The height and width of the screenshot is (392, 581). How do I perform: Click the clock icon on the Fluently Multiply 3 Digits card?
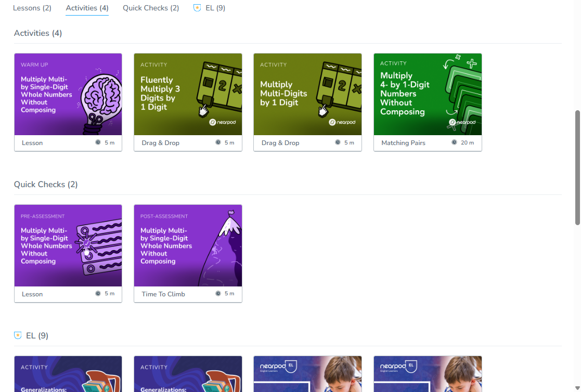[x=218, y=142]
